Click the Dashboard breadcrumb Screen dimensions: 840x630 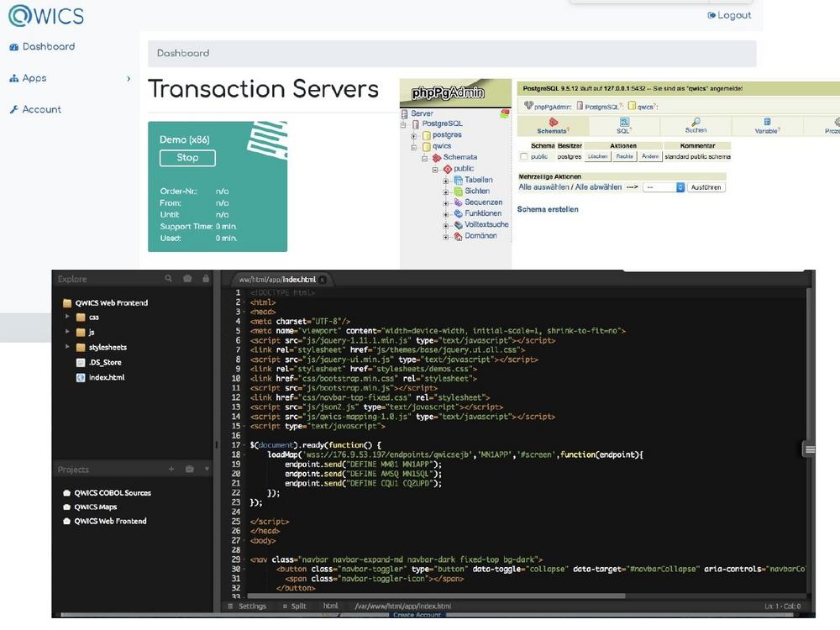tap(183, 53)
